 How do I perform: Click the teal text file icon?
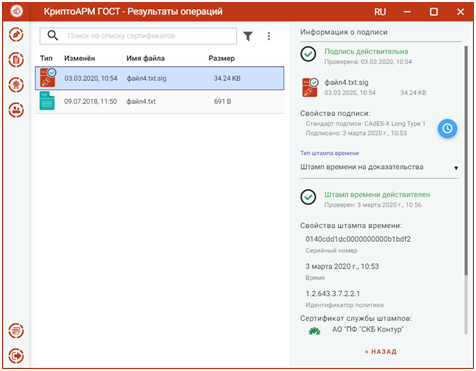(x=47, y=101)
